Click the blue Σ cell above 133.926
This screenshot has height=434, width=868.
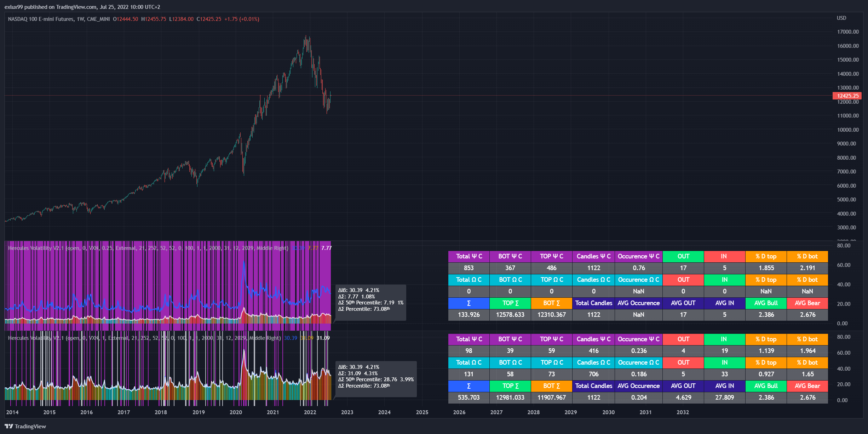coord(469,303)
